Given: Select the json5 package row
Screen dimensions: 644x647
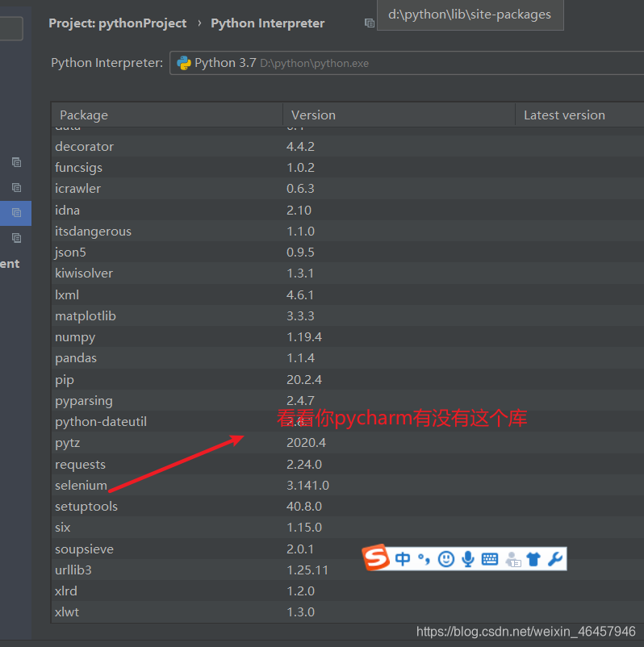Looking at the screenshot, I should [348, 253].
